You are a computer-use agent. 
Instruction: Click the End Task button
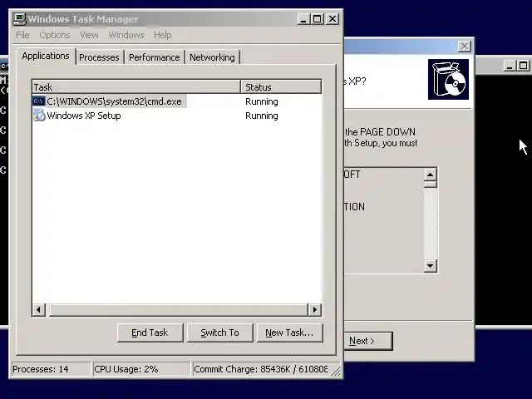150,332
